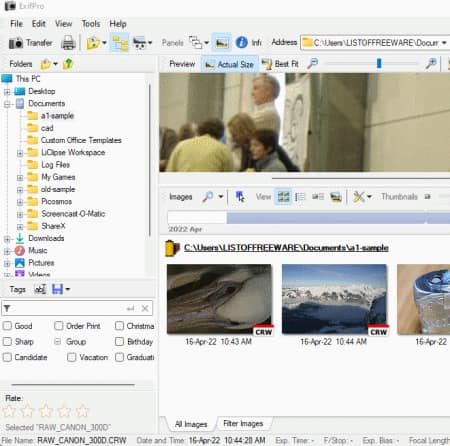450x446 pixels.
Task: Click the select images cursor icon
Action: coord(240,197)
